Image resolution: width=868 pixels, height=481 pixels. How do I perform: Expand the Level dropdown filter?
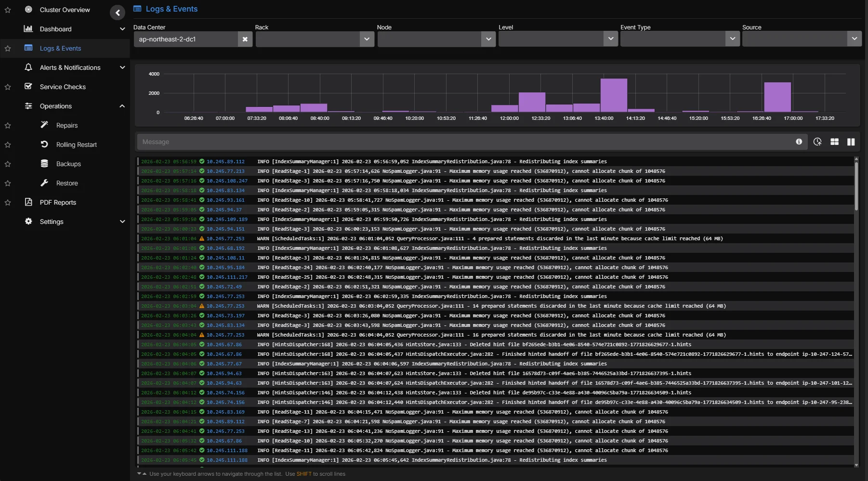pos(558,39)
